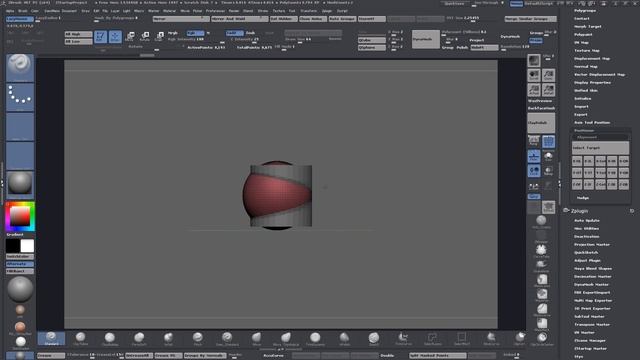The image size is (640, 360).
Task: Click the FillObject button
Action: click(x=20, y=271)
